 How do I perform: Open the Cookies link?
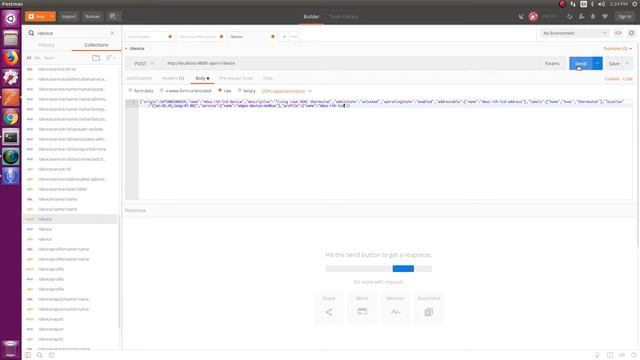point(612,78)
